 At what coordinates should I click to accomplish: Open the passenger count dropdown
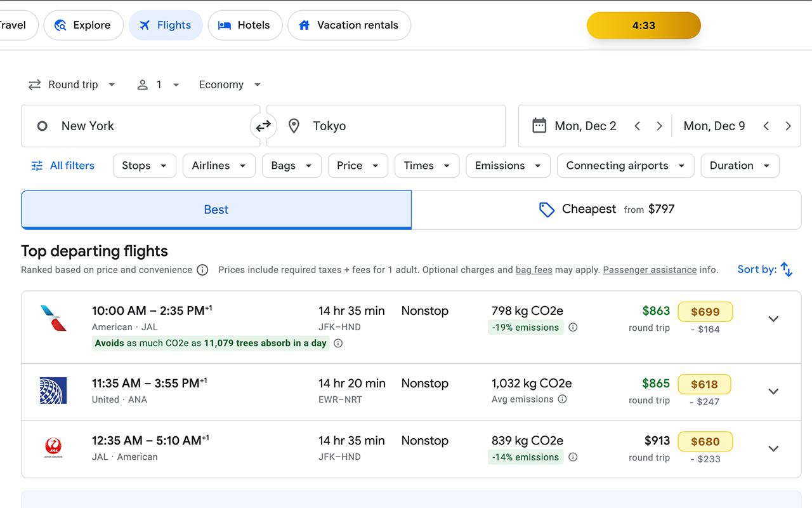[159, 84]
